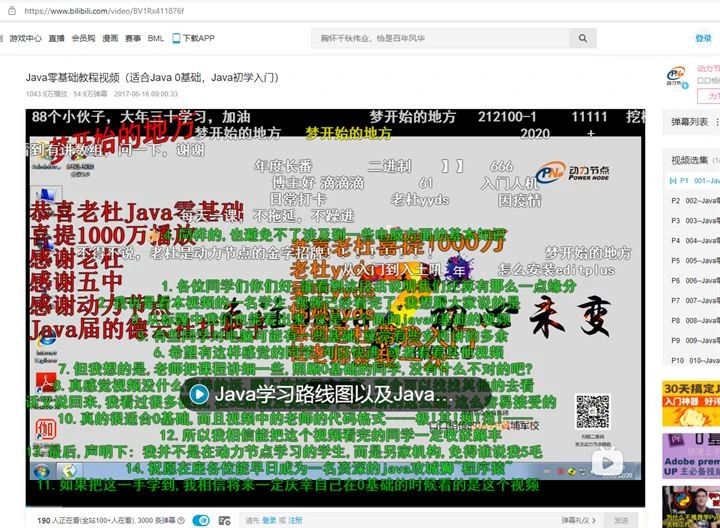Click the 登录 button at top right
This screenshot has height=528, width=720.
pos(703,39)
